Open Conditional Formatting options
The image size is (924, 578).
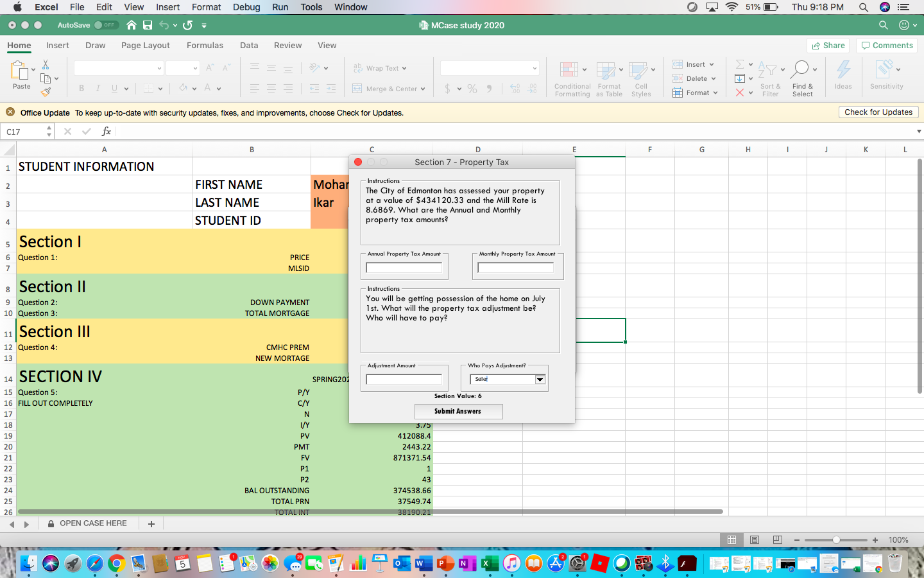[571, 78]
